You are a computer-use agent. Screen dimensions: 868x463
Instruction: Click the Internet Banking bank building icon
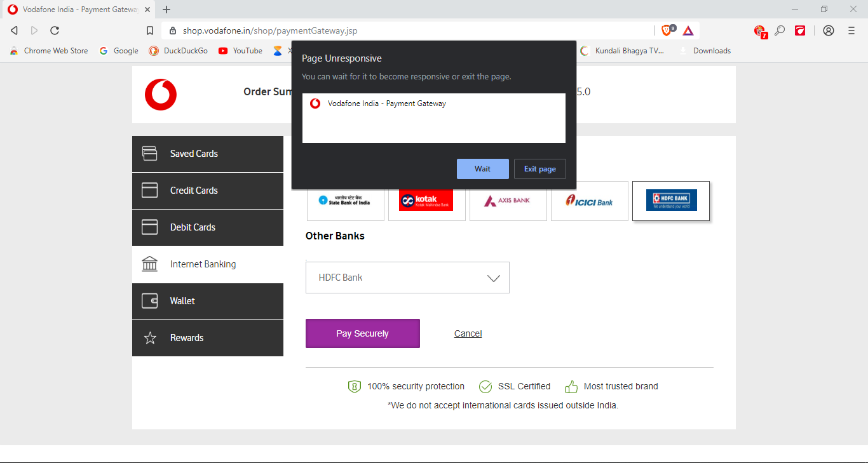150,264
